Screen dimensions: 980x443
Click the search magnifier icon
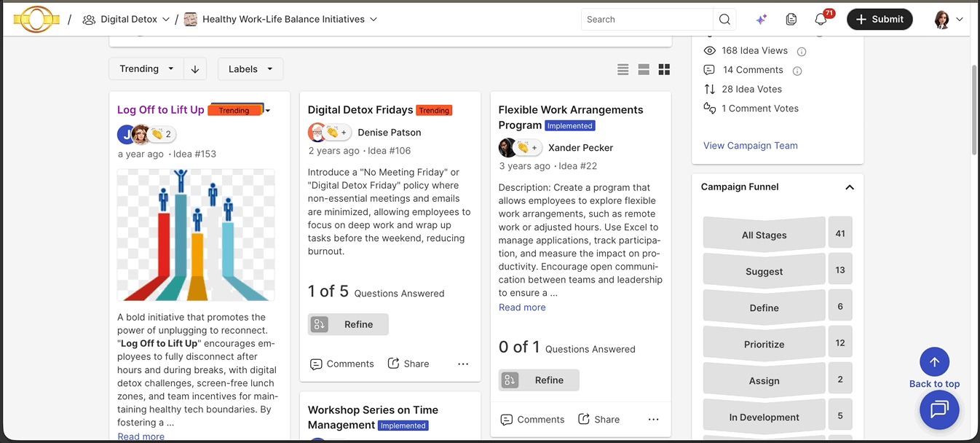click(x=724, y=20)
